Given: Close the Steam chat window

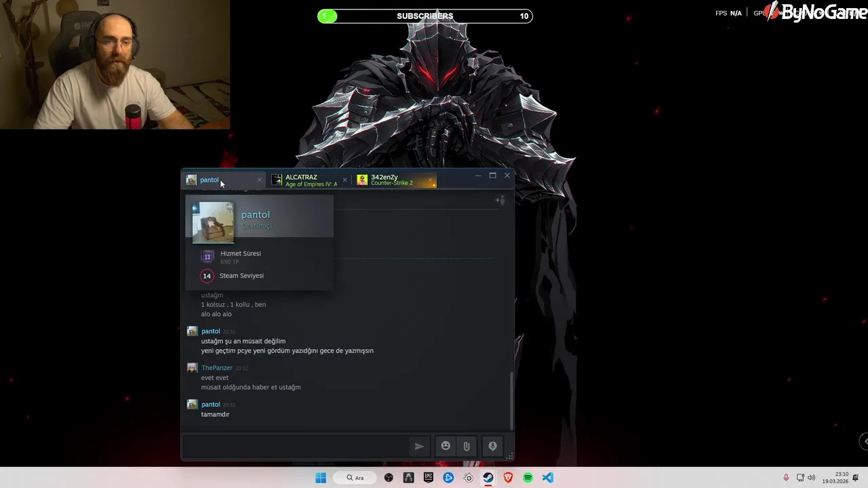Looking at the screenshot, I should (x=507, y=176).
